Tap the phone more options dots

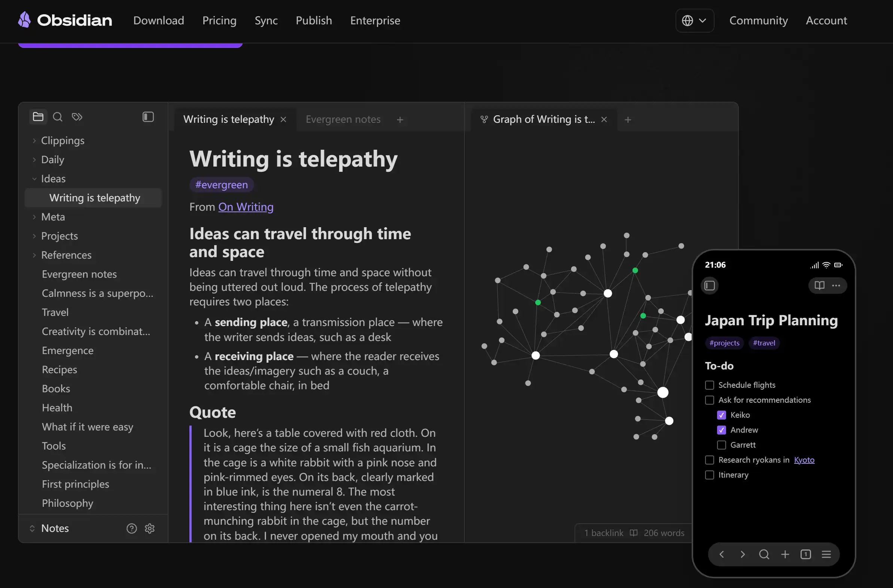pyautogui.click(x=836, y=286)
